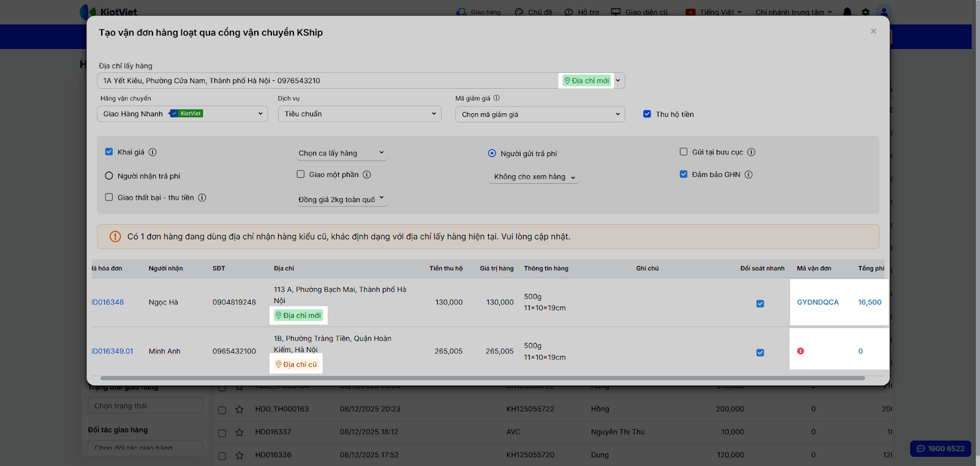Click the red error icon in Minh Anh row

point(801,351)
